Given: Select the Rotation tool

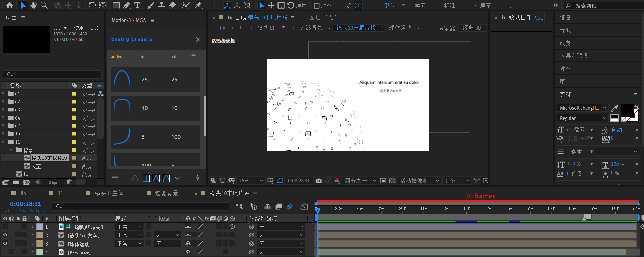Looking at the screenshot, I should coord(92,5).
